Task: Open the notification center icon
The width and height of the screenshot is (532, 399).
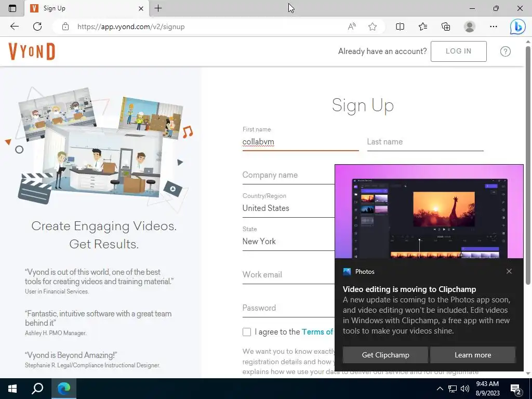Action: tap(516, 389)
